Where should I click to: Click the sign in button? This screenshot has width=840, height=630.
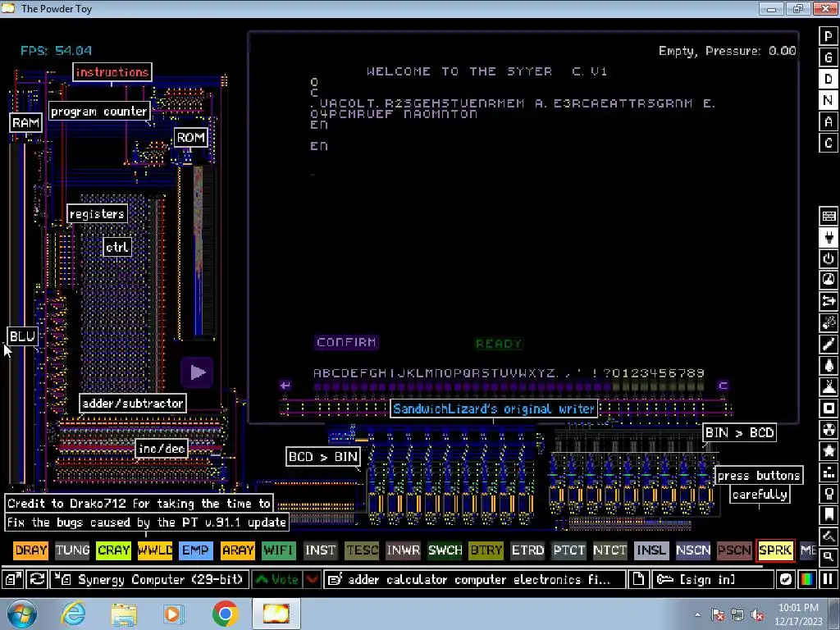pos(712,579)
